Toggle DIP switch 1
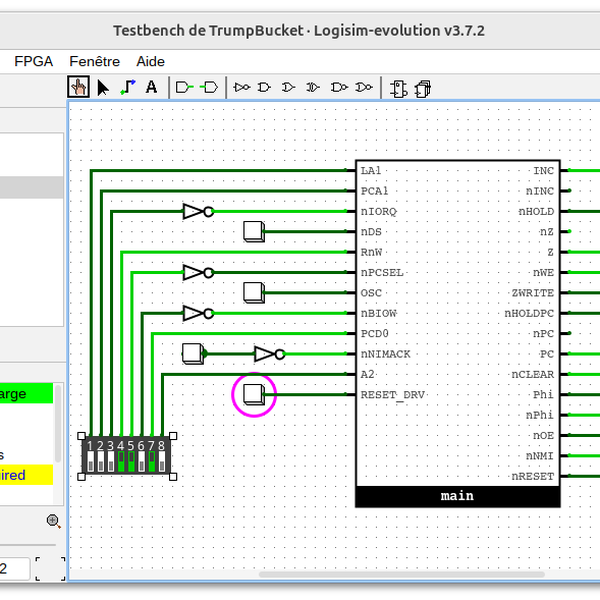The height and width of the screenshot is (600, 600). 91,461
